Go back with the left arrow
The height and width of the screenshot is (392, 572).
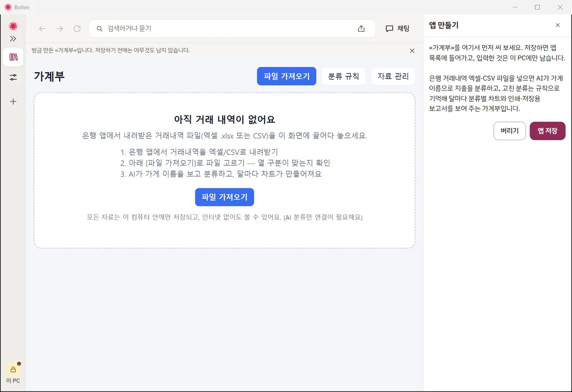(42, 29)
